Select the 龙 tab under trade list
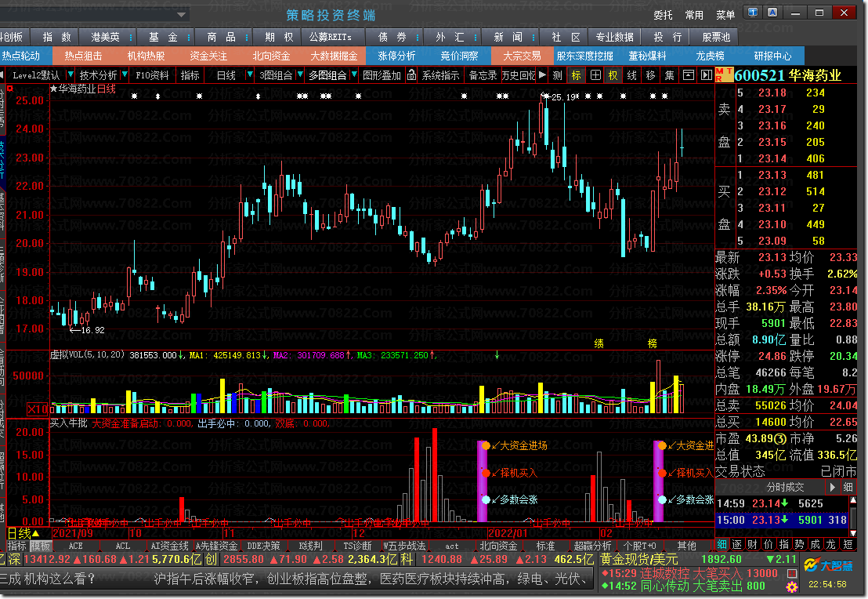Image resolution: width=868 pixels, height=599 pixels. click(831, 544)
